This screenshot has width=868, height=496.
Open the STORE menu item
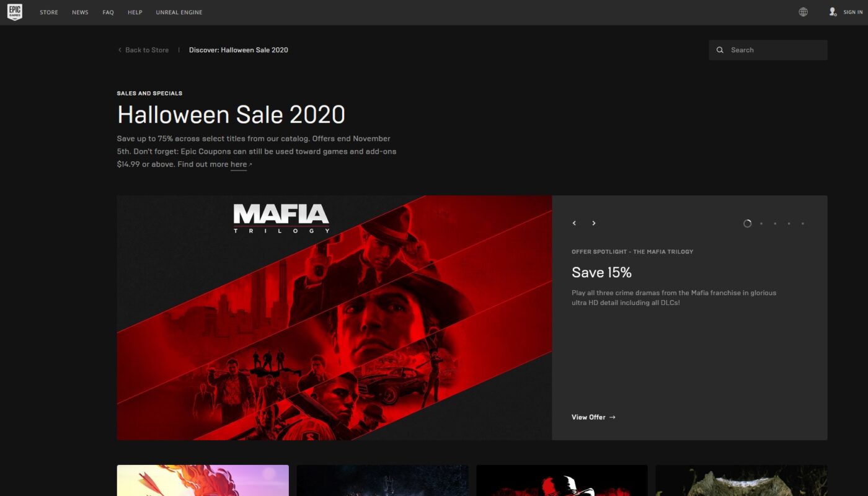(x=49, y=12)
